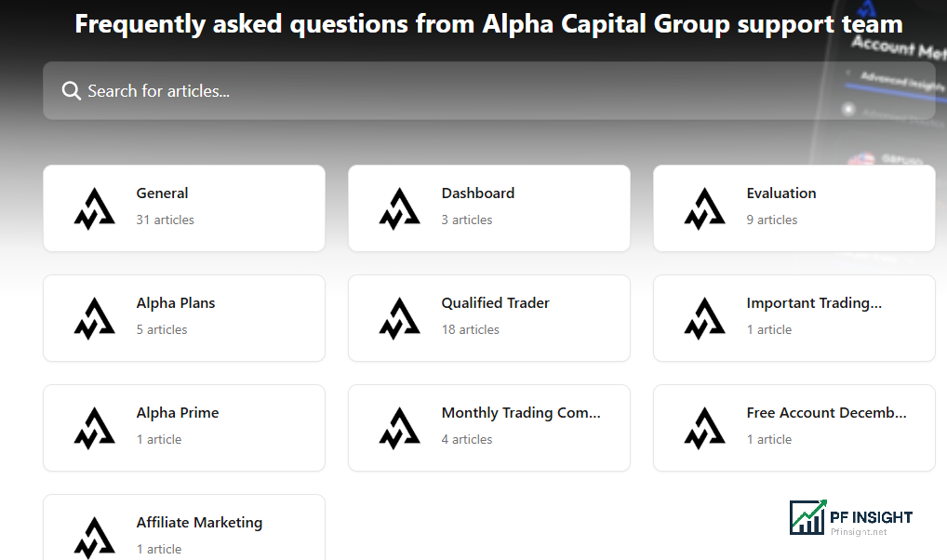Click the General category logo icon
Screen dimensions: 947x560
(x=94, y=208)
